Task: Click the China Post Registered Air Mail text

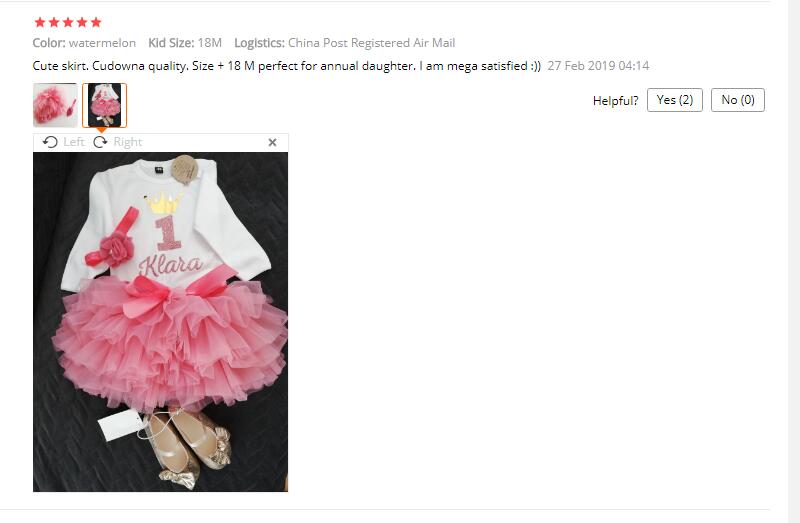Action: 371,43
